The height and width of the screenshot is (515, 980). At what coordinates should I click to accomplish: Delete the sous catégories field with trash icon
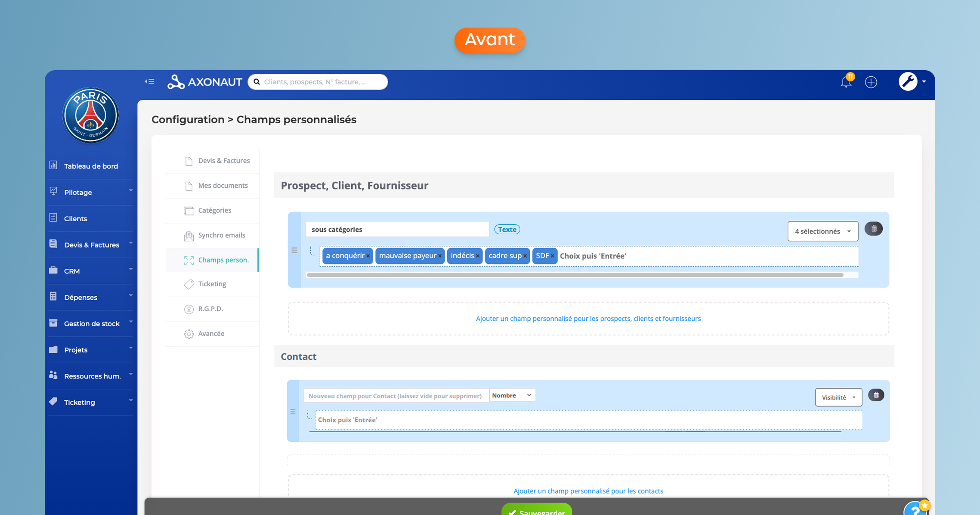tap(873, 229)
